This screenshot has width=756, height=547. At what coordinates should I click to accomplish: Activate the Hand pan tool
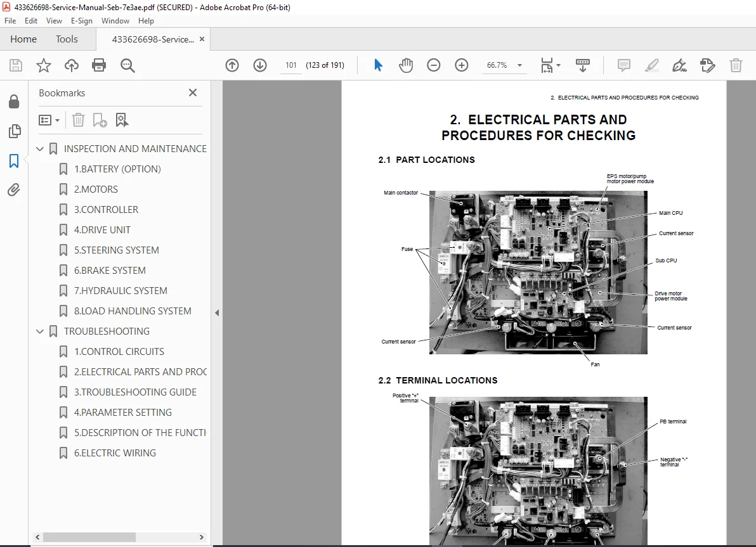click(406, 65)
